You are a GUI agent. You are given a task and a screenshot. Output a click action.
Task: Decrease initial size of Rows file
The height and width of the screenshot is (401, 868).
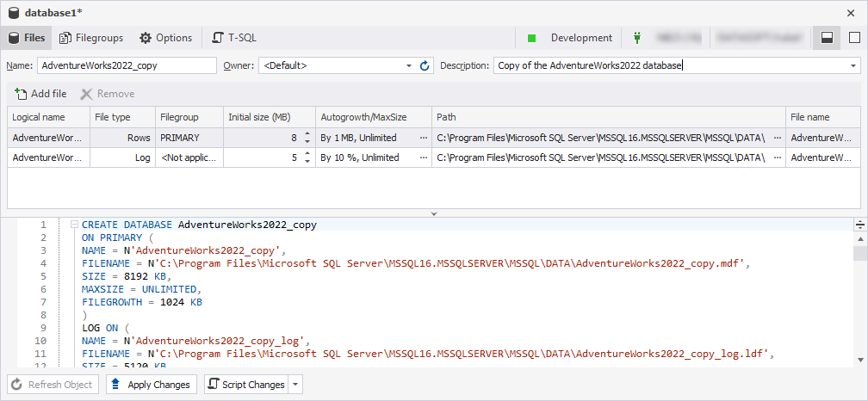tap(307, 142)
